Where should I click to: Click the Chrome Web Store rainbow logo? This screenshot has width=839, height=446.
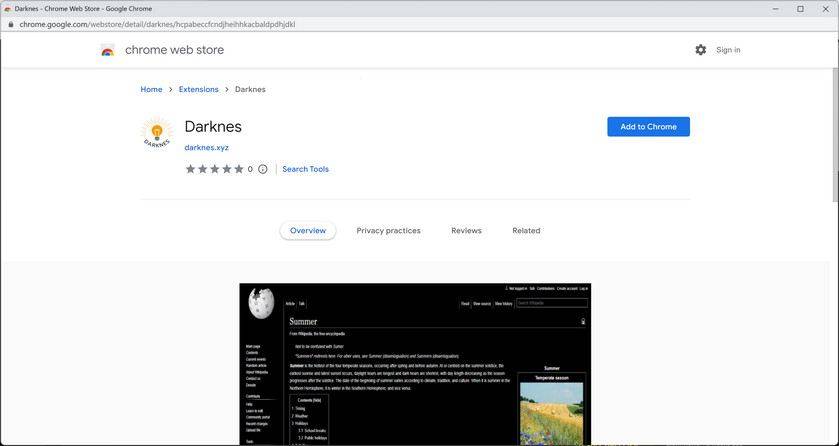[108, 50]
